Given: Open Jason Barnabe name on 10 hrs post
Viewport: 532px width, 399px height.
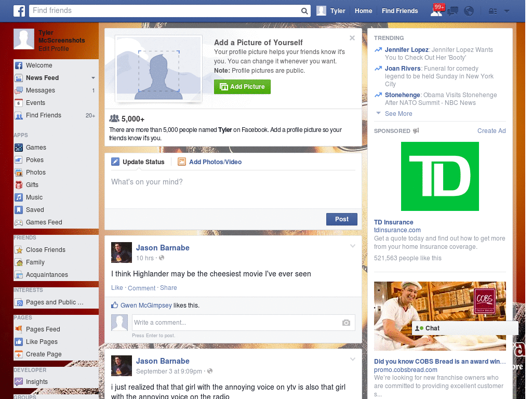Looking at the screenshot, I should (163, 248).
